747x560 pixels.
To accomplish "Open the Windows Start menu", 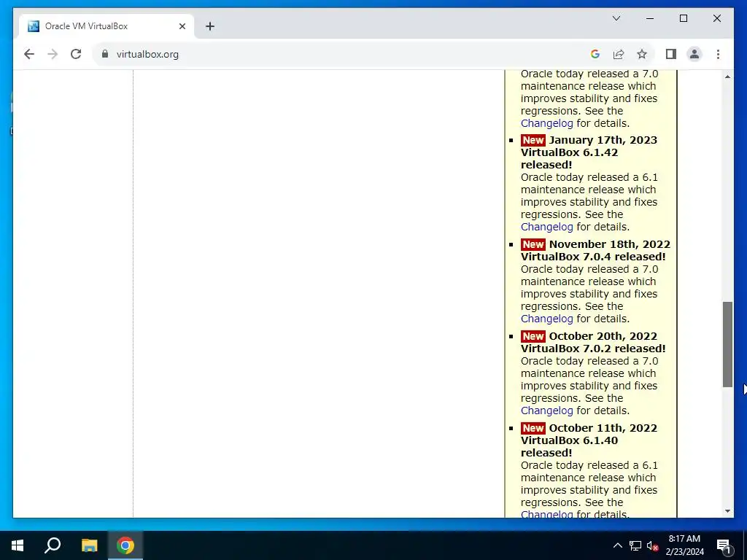I will point(18,545).
